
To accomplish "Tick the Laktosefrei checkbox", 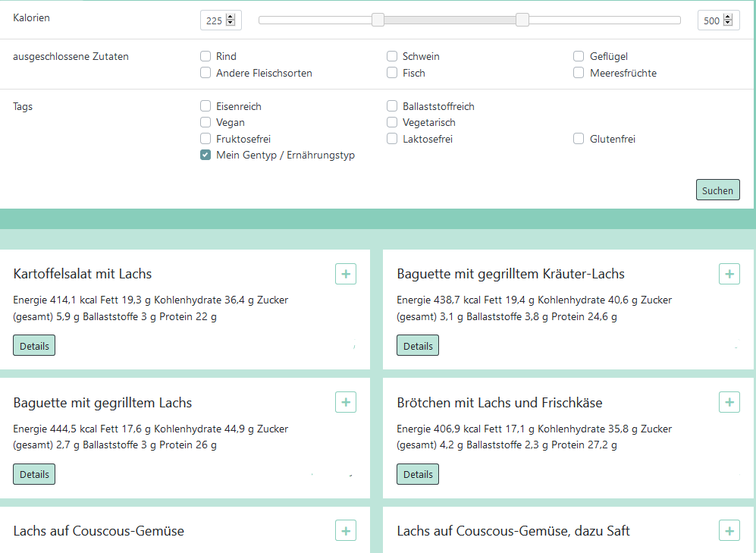I will click(392, 139).
